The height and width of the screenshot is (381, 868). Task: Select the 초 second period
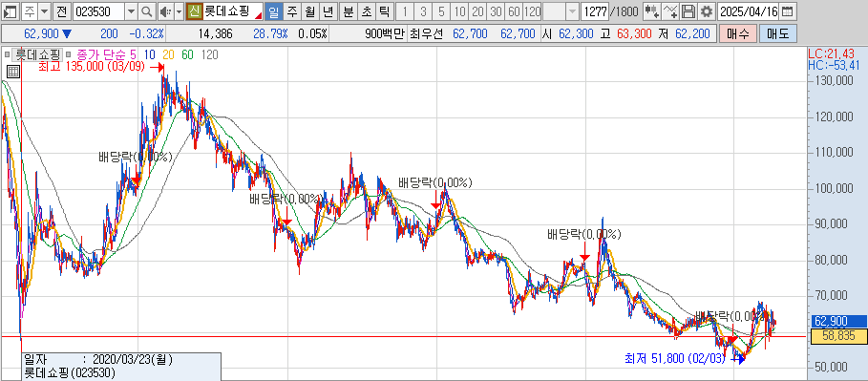click(366, 11)
